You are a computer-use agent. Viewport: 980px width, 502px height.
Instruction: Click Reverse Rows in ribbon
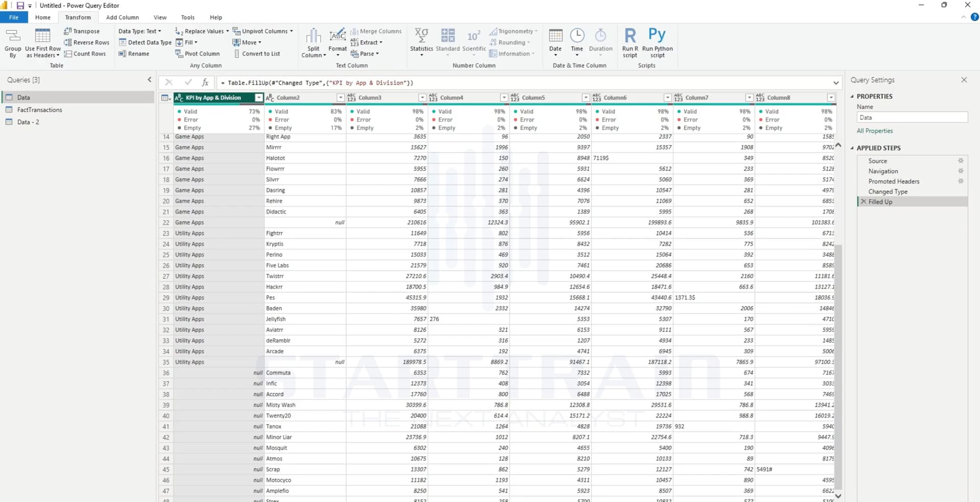[87, 42]
